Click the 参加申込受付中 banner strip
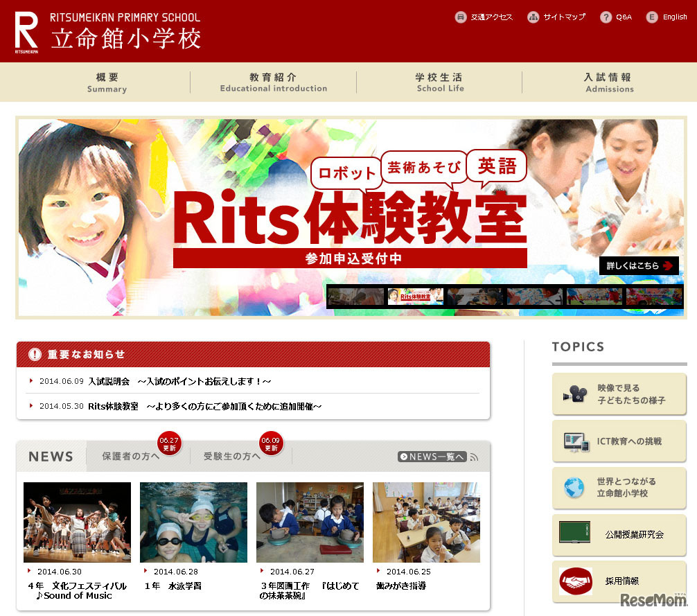 coord(351,258)
